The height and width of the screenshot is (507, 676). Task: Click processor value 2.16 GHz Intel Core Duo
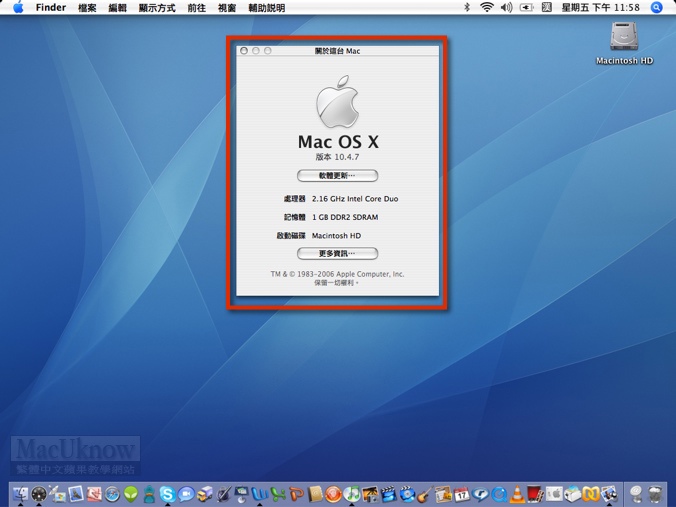[x=355, y=199]
